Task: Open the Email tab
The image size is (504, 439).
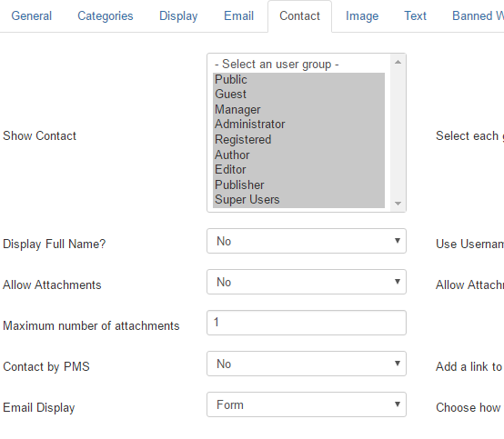Action: (239, 15)
